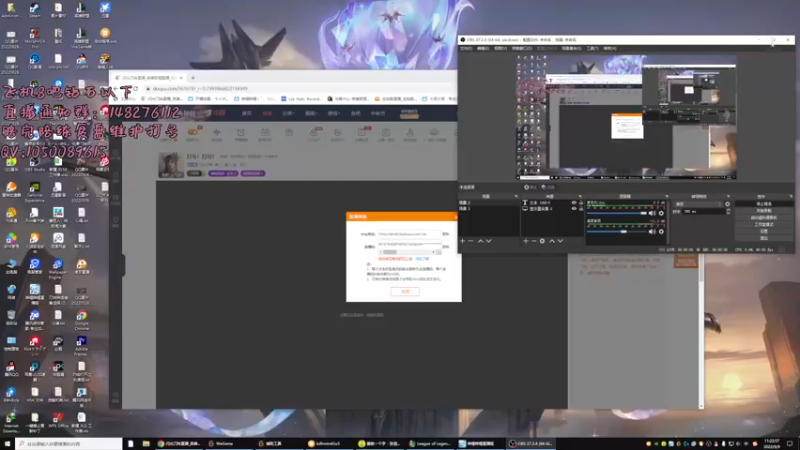Open the source properties button above OBS panels
This screenshot has height=450, width=800.
tap(530, 187)
